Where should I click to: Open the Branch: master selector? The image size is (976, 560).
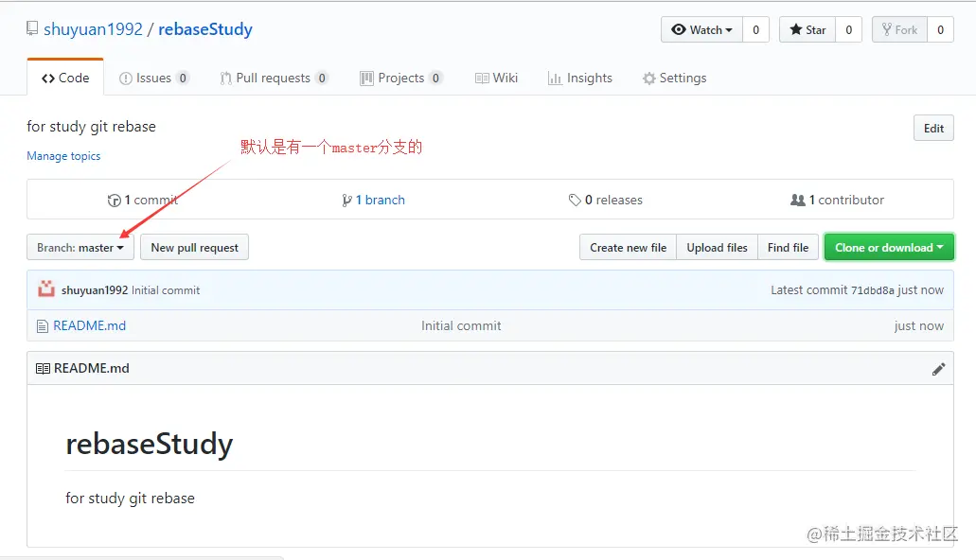80,247
